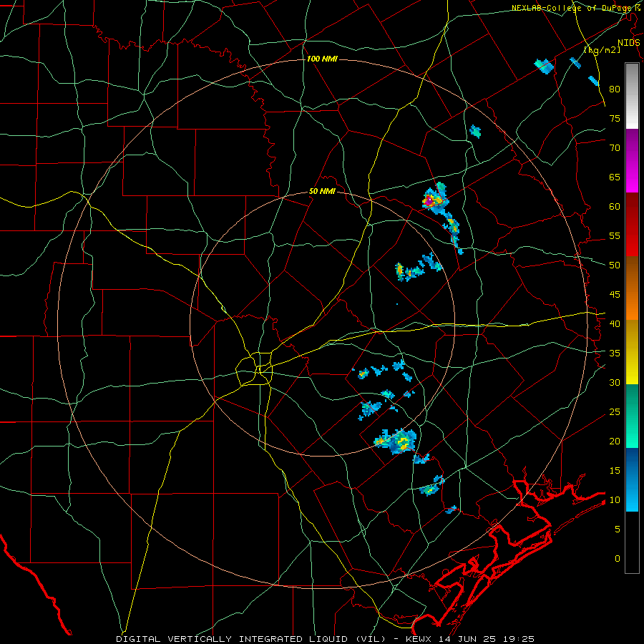Viewport: 644px width, 644px height.
Task: Click the "NIDS" label above the color scale
Action: coord(629,43)
